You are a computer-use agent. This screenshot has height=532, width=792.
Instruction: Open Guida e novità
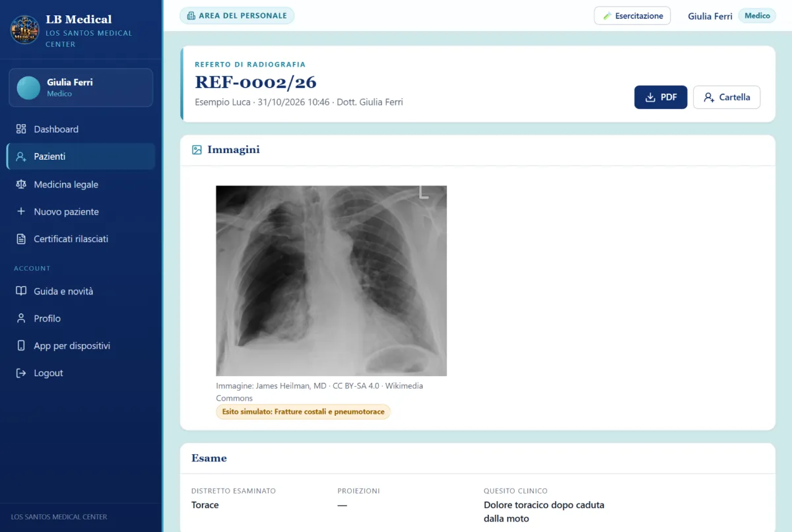pyautogui.click(x=81, y=291)
